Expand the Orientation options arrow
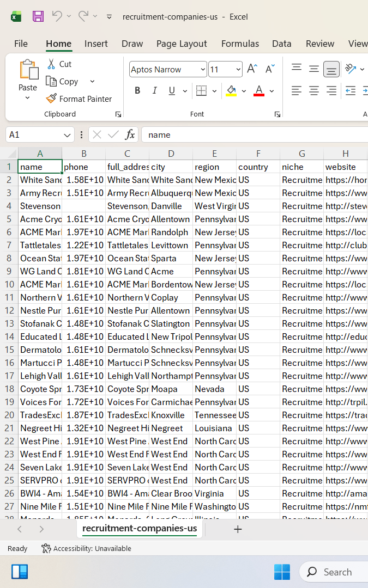The image size is (368, 588). click(x=362, y=69)
